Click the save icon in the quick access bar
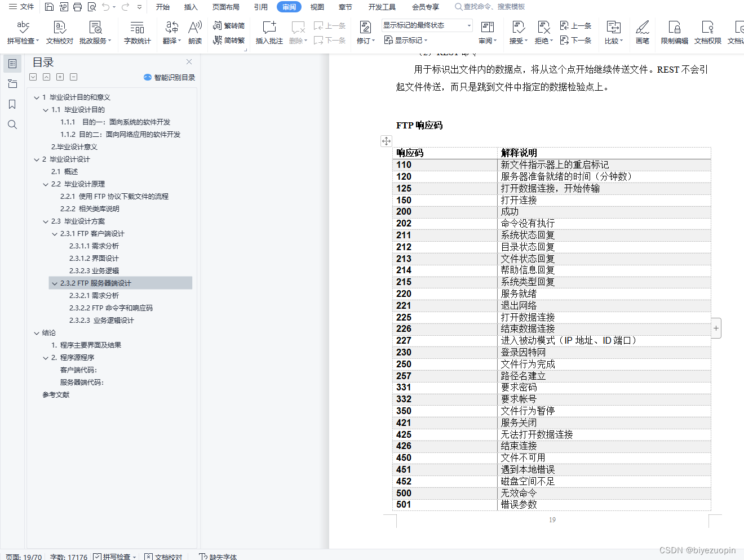This screenshot has height=560, width=744. (x=49, y=7)
